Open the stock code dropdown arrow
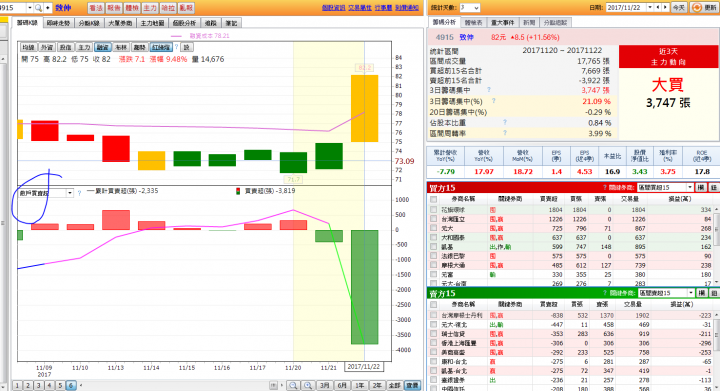720x391 pixels. click(30, 8)
